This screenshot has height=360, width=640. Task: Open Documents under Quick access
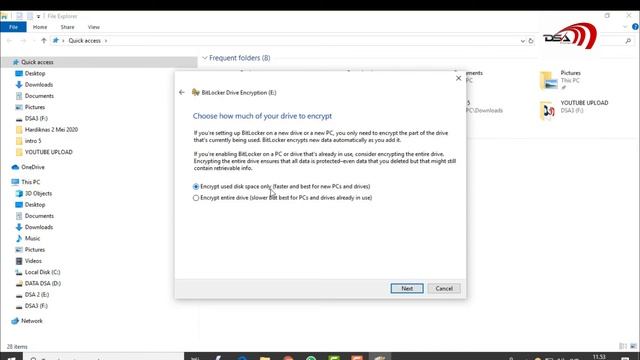click(39, 96)
